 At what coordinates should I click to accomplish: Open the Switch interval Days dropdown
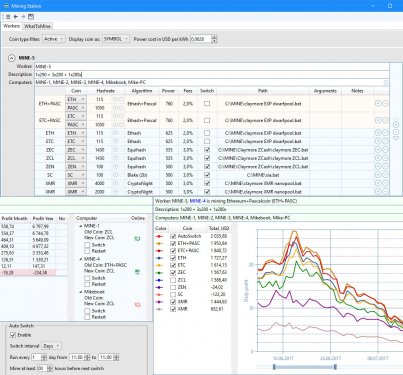pos(52,346)
